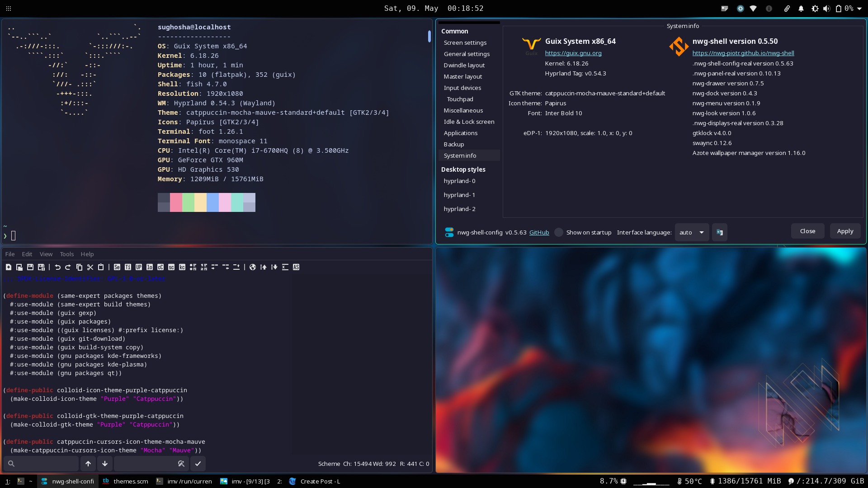
Task: Click the globe icon in editor toolbar
Action: point(253,267)
